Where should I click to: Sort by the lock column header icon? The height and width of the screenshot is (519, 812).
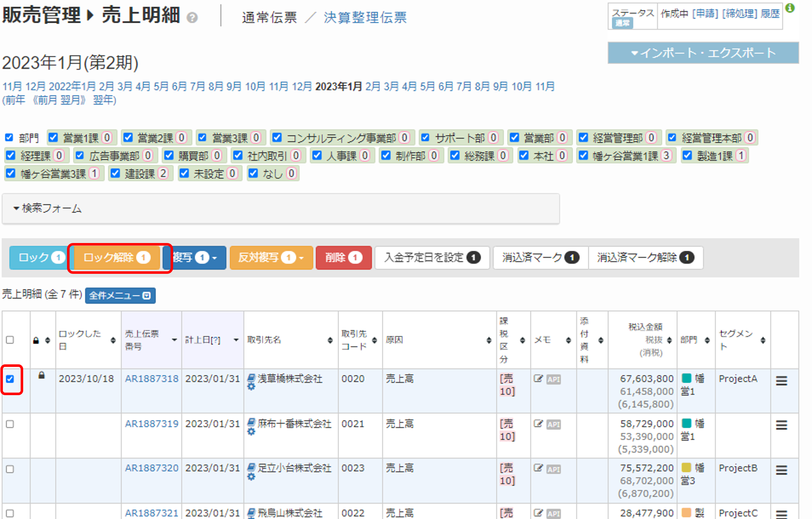pos(47,340)
